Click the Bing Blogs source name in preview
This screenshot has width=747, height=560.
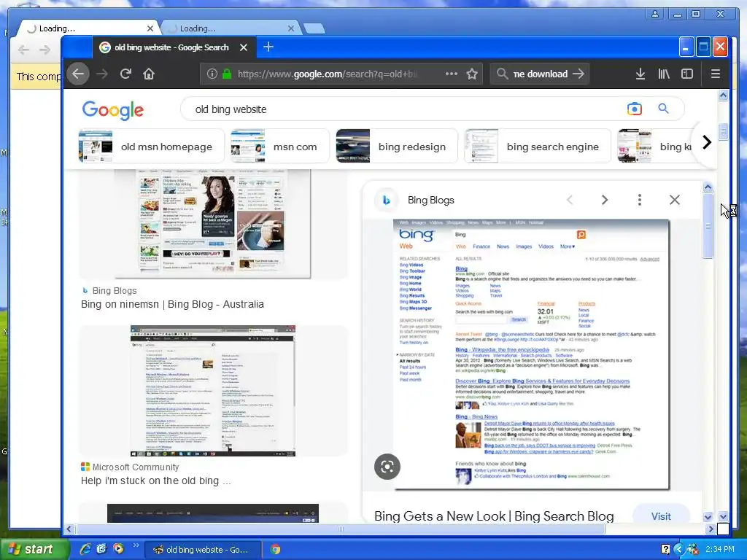(430, 201)
